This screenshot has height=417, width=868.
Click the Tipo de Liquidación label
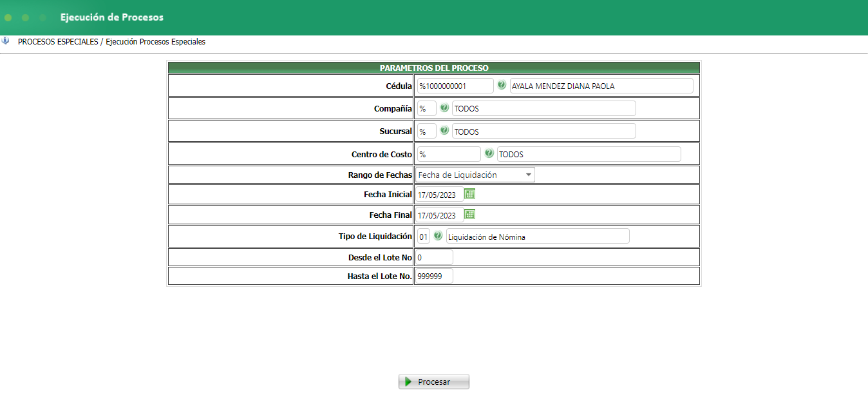pyautogui.click(x=375, y=237)
